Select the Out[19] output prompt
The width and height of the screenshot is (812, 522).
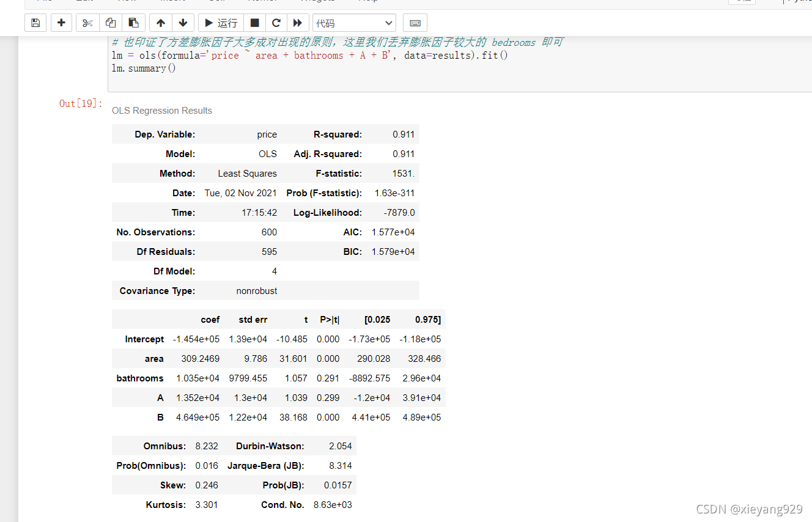point(81,103)
